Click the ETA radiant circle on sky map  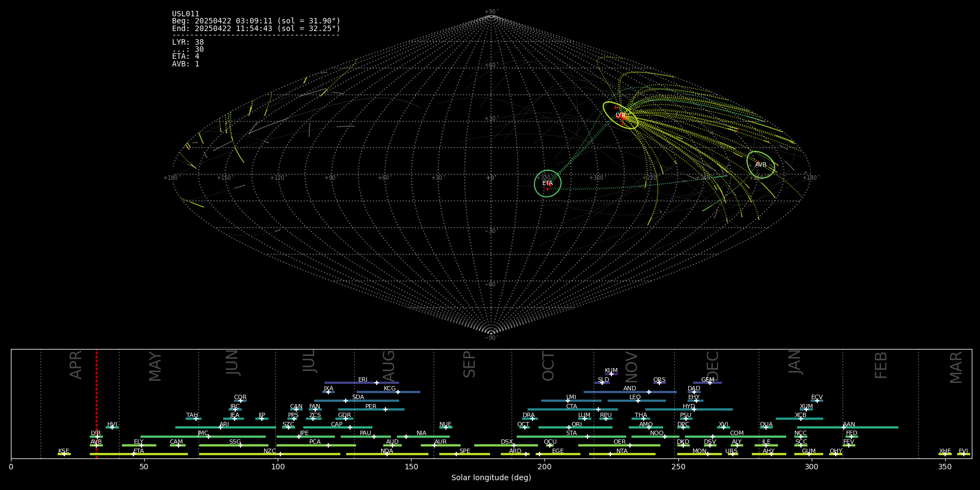tap(548, 183)
